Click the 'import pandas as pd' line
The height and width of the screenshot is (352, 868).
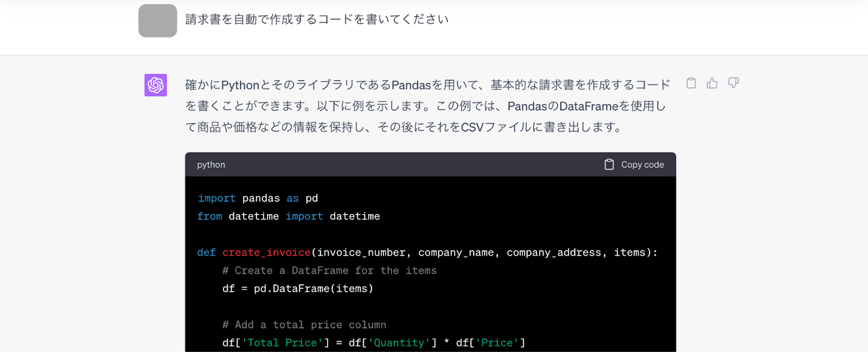[x=258, y=198]
